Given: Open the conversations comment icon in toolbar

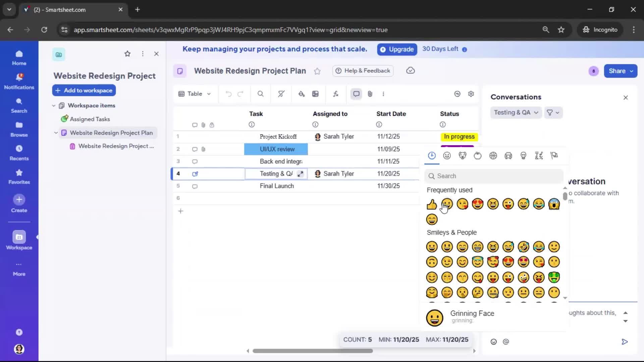Looking at the screenshot, I should point(356,94).
